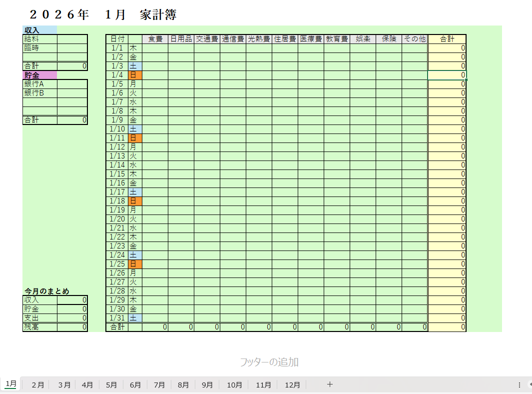Click the 給料 amount input cell

[72, 39]
